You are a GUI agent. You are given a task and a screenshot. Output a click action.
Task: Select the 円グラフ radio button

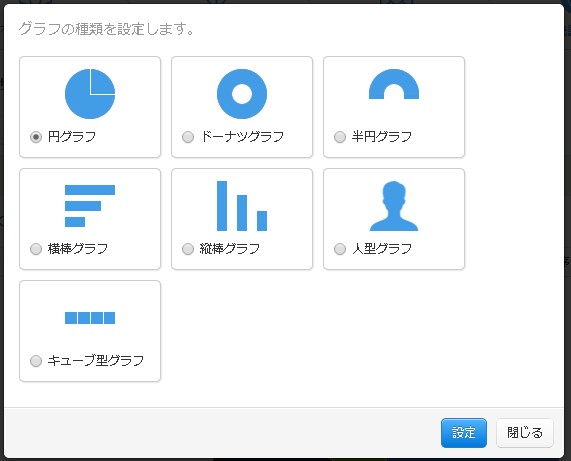pyautogui.click(x=36, y=137)
